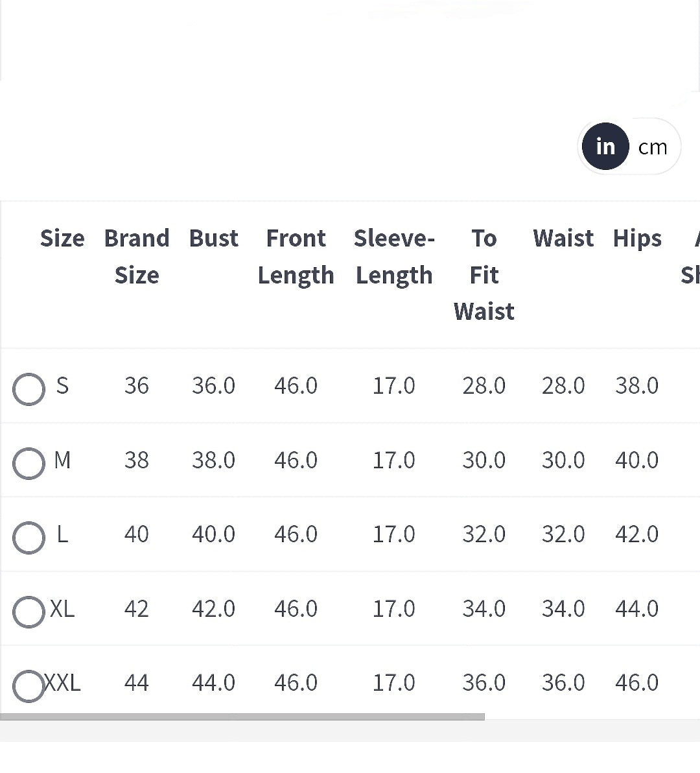Click the Sleeve-Length column header

tap(394, 256)
